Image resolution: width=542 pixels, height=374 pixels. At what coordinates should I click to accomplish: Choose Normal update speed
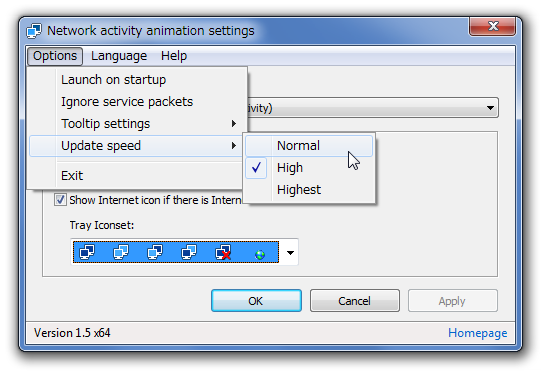click(x=309, y=146)
